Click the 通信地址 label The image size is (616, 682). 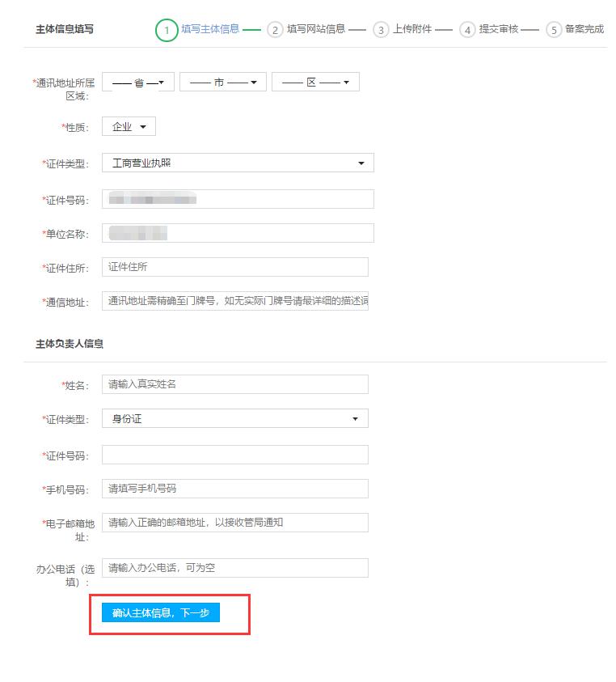[x=65, y=303]
